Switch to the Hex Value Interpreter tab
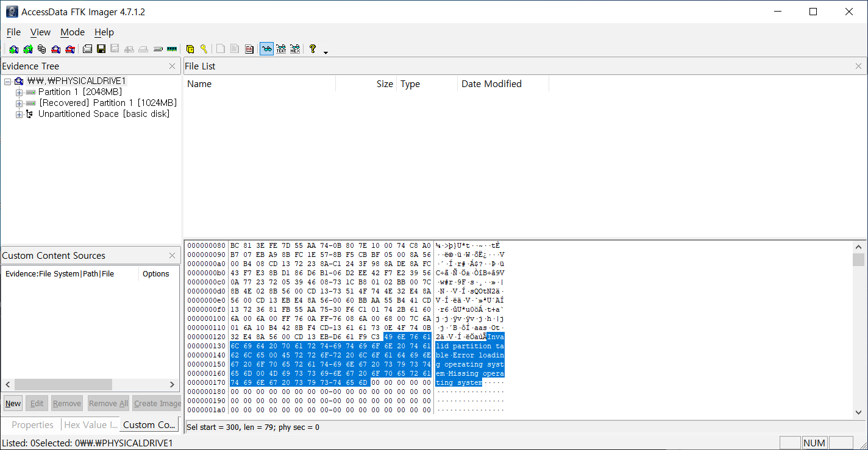This screenshot has height=450, width=868. click(x=90, y=425)
